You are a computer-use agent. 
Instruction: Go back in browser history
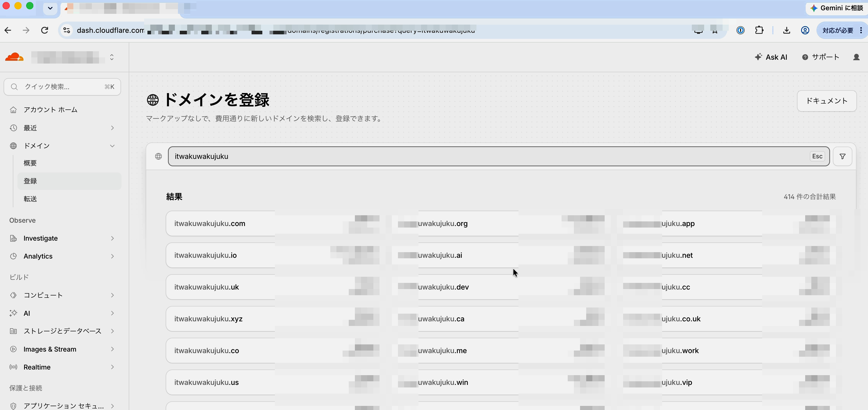point(8,30)
